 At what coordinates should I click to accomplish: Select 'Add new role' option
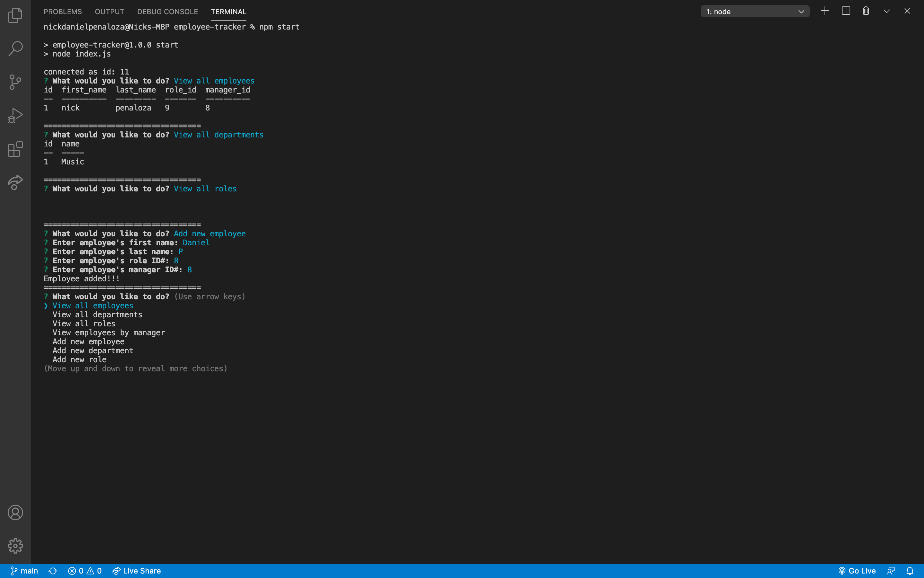(x=80, y=359)
